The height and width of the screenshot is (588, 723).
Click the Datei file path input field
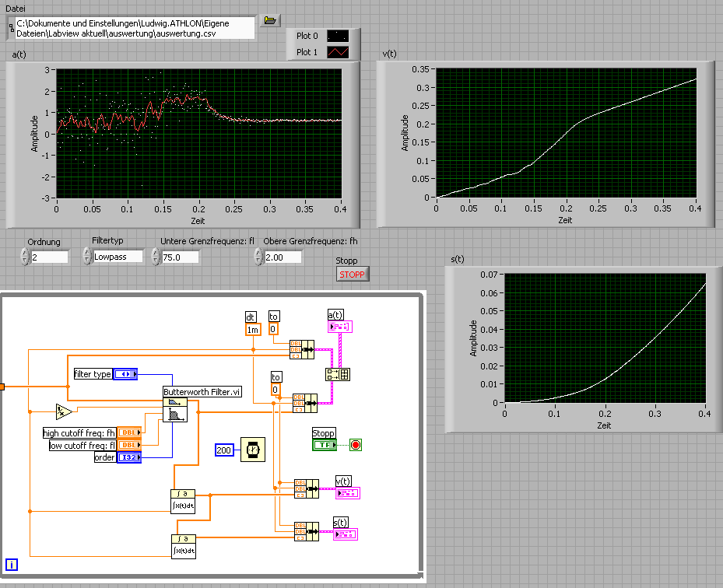coord(135,28)
